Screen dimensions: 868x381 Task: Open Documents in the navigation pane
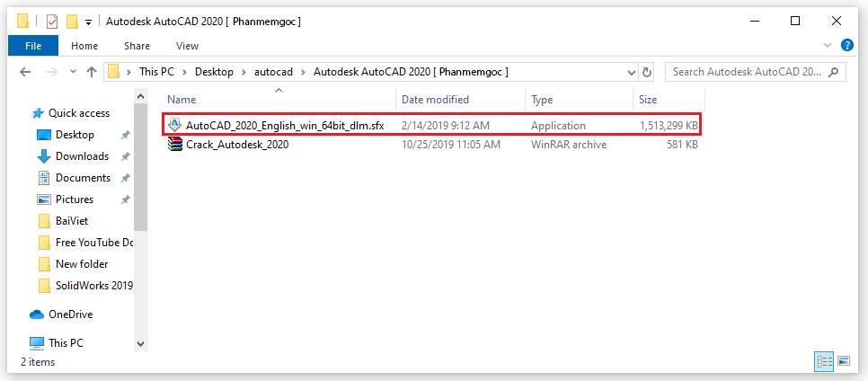pyautogui.click(x=83, y=178)
